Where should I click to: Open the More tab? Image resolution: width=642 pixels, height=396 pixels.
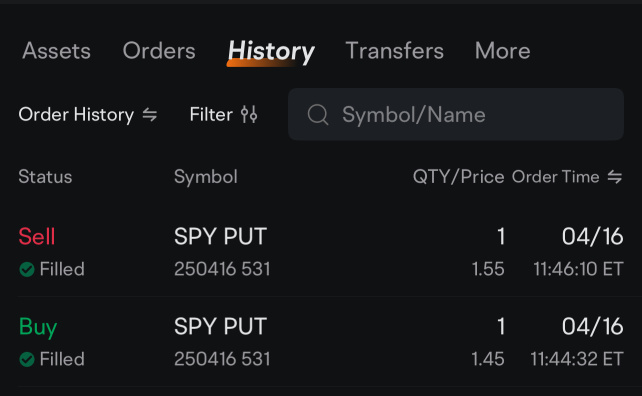click(x=502, y=51)
